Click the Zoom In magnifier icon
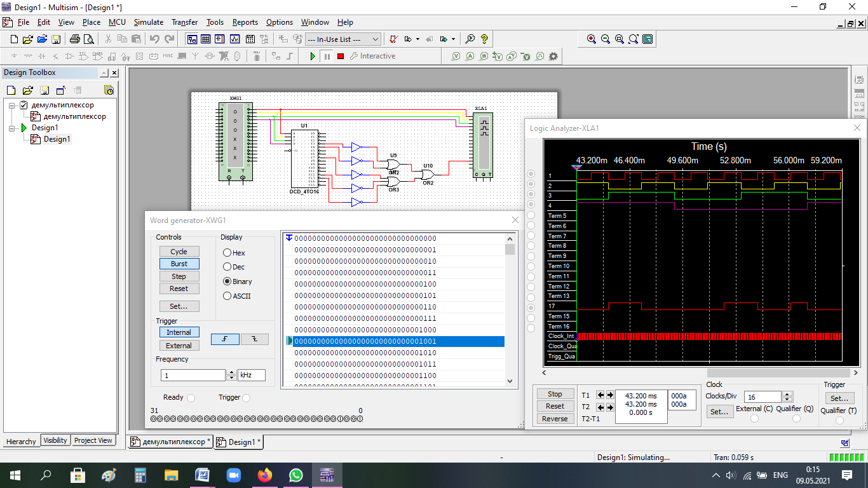This screenshot has height=488, width=868. (x=592, y=39)
